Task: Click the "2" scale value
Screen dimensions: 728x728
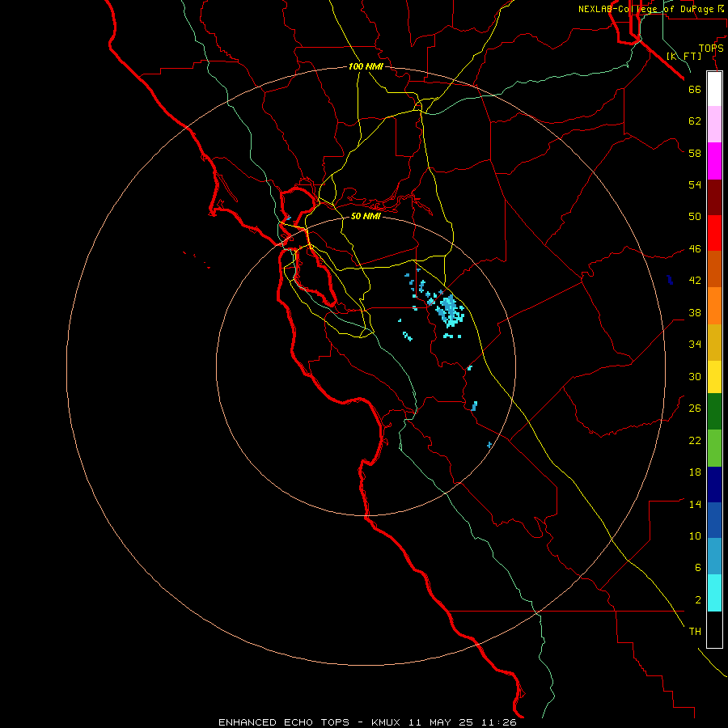Action: click(698, 600)
